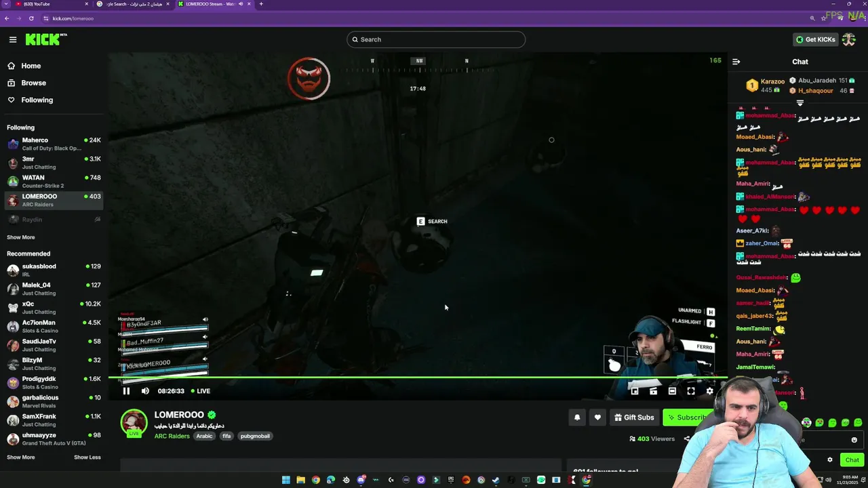868x488 pixels.
Task: Close the YouTube browser tab
Action: pos(86,4)
